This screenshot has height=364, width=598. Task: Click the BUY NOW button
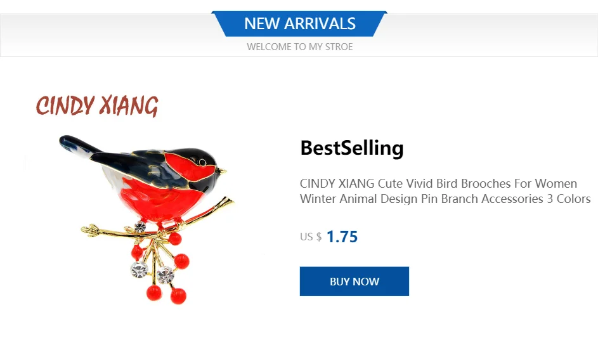[354, 281]
